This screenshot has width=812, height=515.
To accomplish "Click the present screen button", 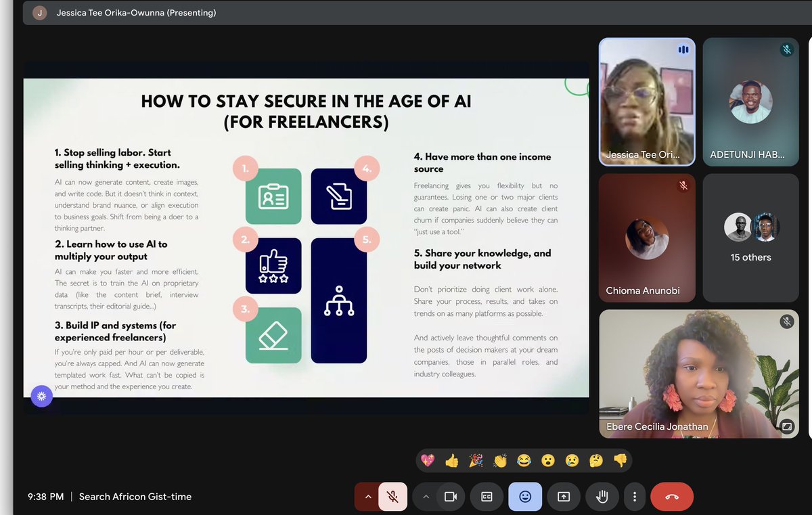I will coord(564,496).
